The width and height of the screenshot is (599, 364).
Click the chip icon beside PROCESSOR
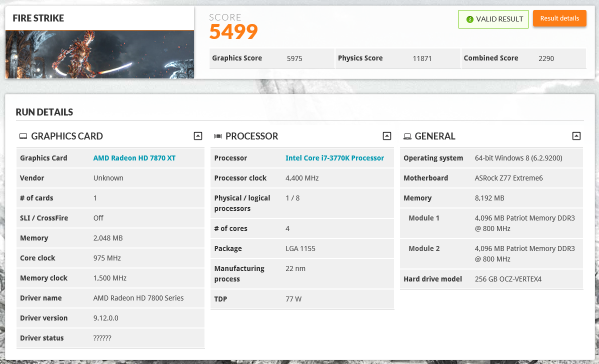(218, 136)
